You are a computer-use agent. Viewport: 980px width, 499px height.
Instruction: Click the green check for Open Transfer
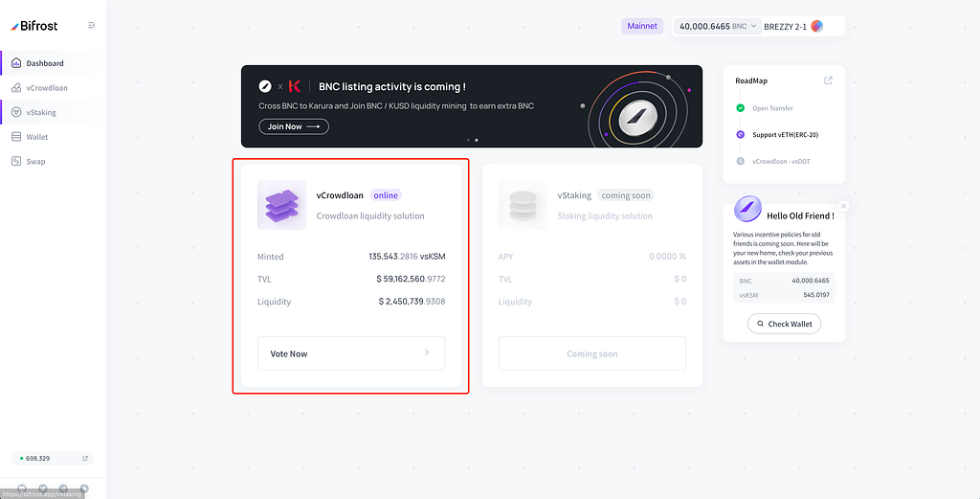point(741,108)
